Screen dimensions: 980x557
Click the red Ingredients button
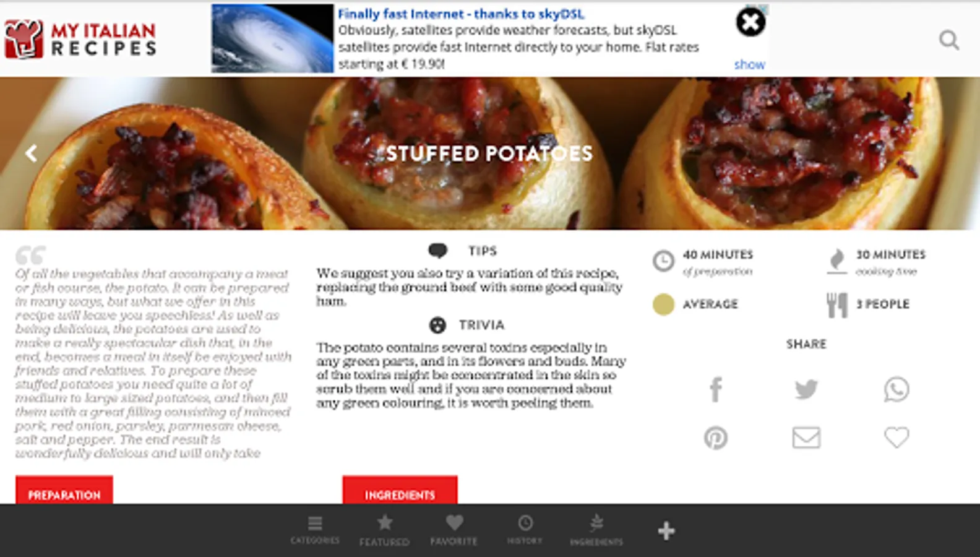click(400, 490)
